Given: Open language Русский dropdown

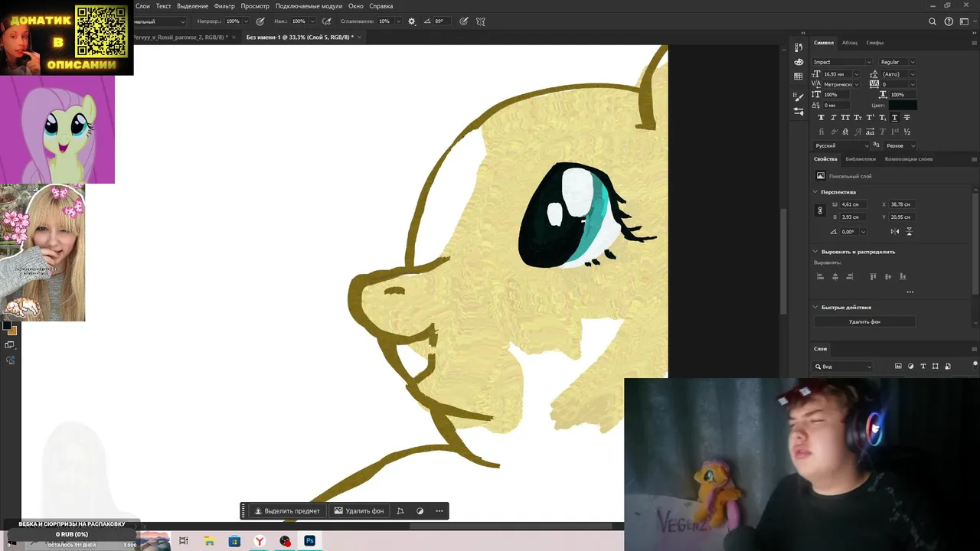Looking at the screenshot, I should pyautogui.click(x=841, y=145).
